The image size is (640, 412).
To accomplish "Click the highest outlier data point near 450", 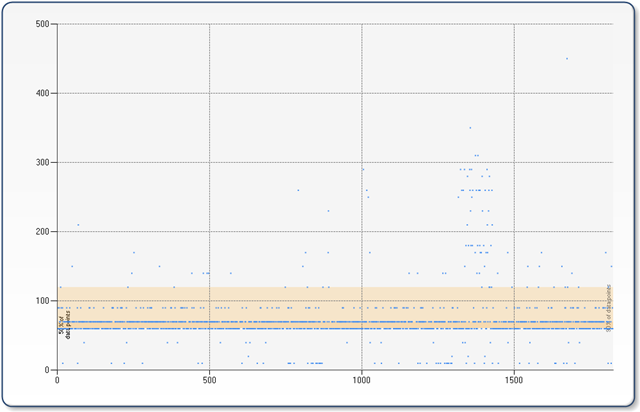I will [x=567, y=59].
